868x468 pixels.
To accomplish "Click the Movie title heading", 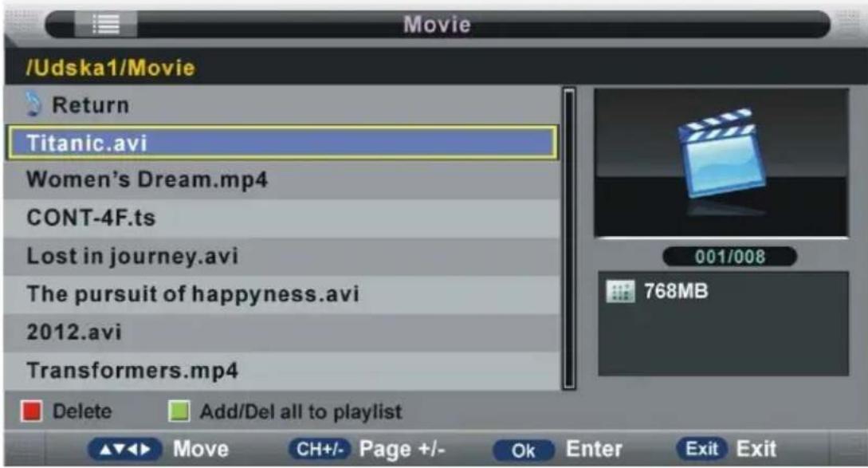I will coord(437,25).
